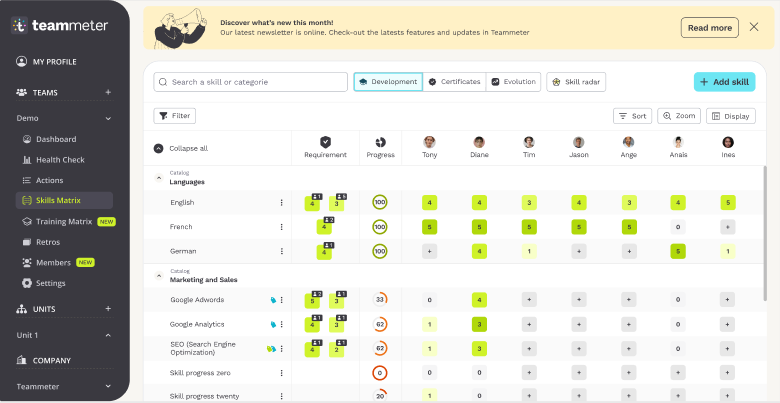Switch to the Evolution view
Screen dimensions: 780x403
point(513,82)
